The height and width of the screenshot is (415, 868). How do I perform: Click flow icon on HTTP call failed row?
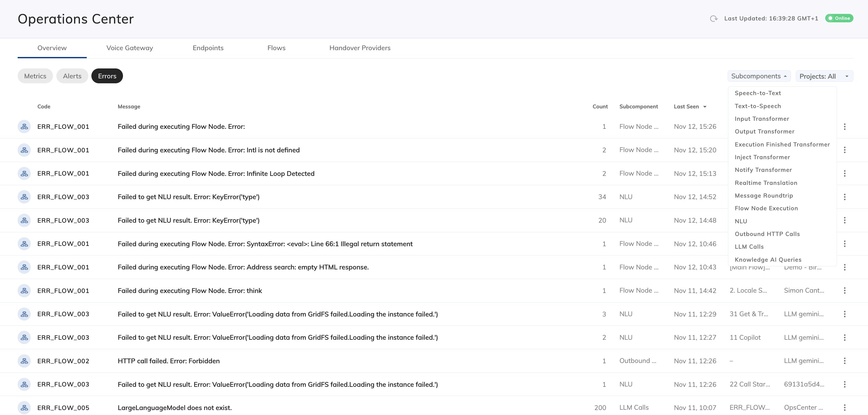click(24, 361)
